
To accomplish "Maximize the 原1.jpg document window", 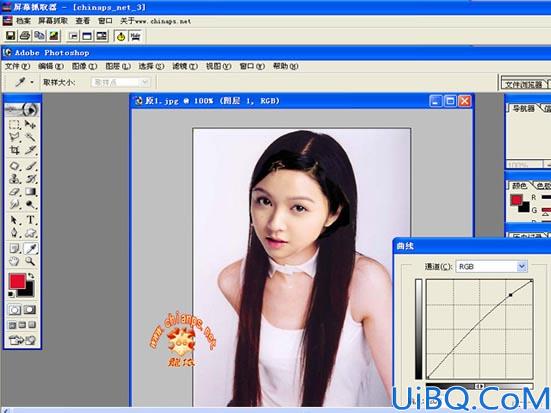I will tap(450, 101).
